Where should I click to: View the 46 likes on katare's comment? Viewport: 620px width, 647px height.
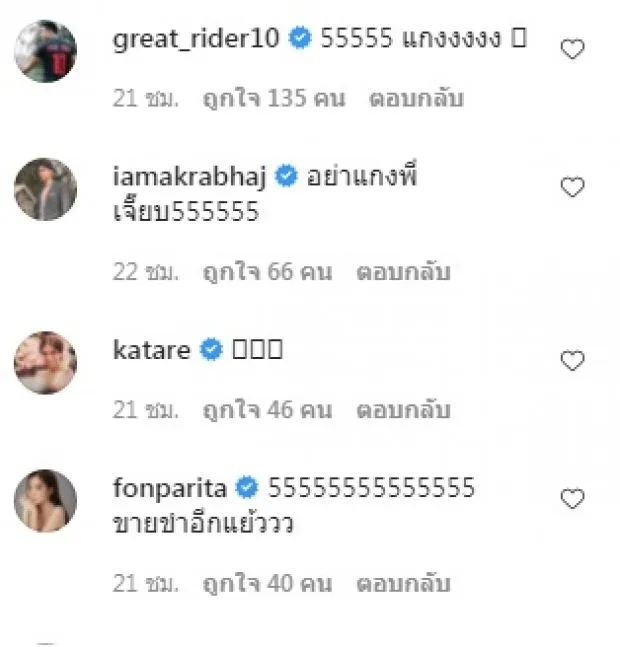tap(267, 410)
